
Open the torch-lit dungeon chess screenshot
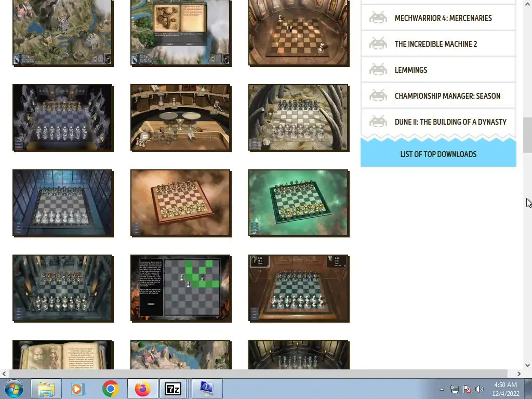63,288
